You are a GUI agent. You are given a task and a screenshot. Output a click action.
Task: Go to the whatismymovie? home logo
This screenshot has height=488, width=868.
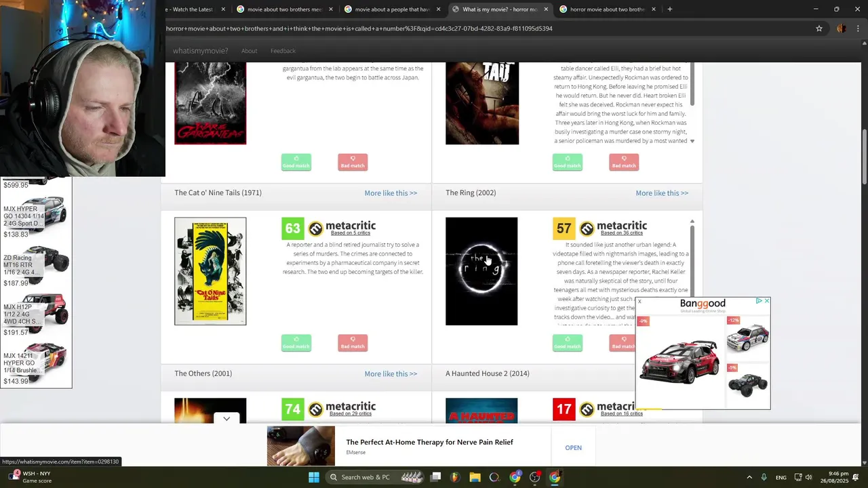pos(200,51)
